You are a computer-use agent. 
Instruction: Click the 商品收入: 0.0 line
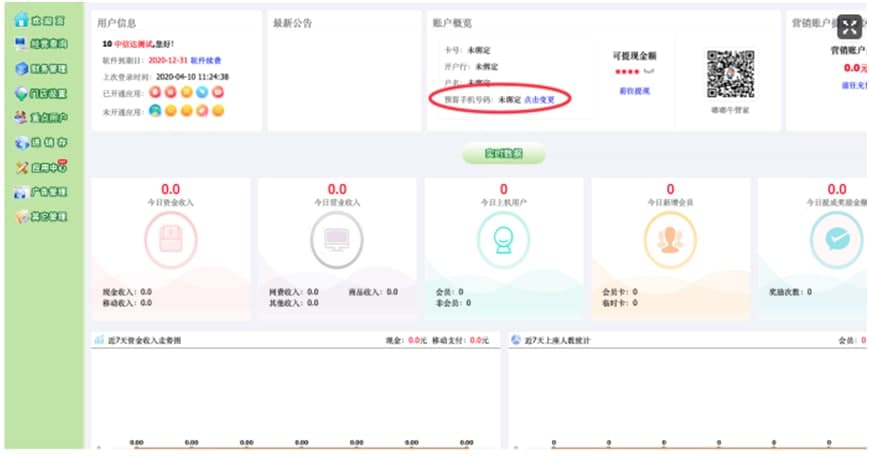point(373,292)
